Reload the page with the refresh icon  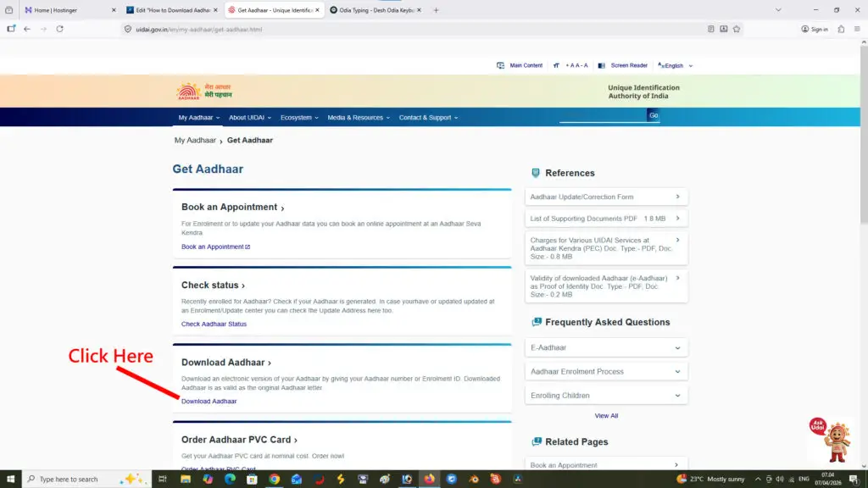click(x=59, y=29)
